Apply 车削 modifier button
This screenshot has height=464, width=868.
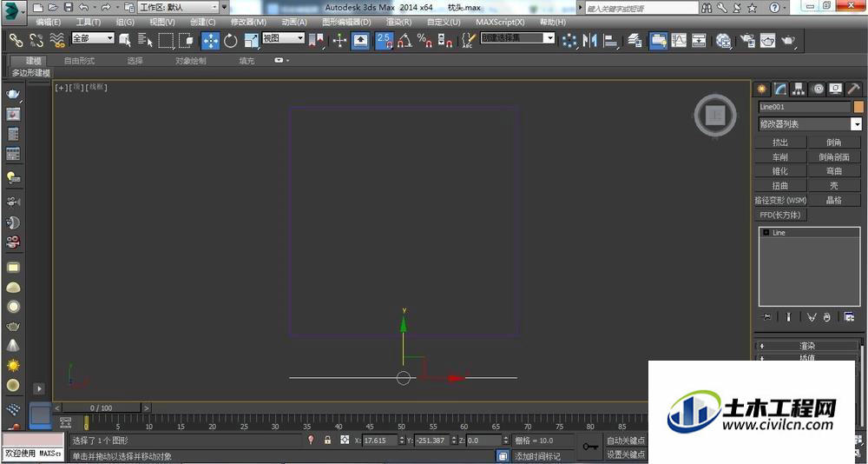[780, 157]
